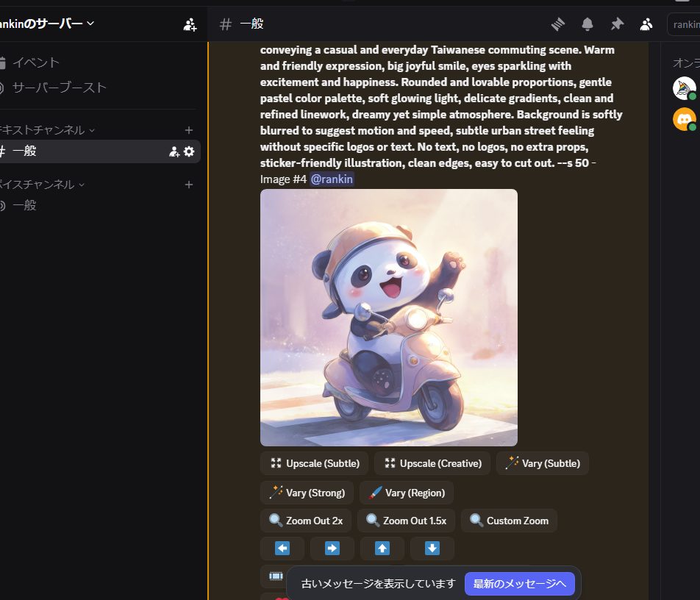The width and height of the screenshot is (700, 600).
Task: Select サーバーブースト in the sidebar
Action: coord(59,87)
